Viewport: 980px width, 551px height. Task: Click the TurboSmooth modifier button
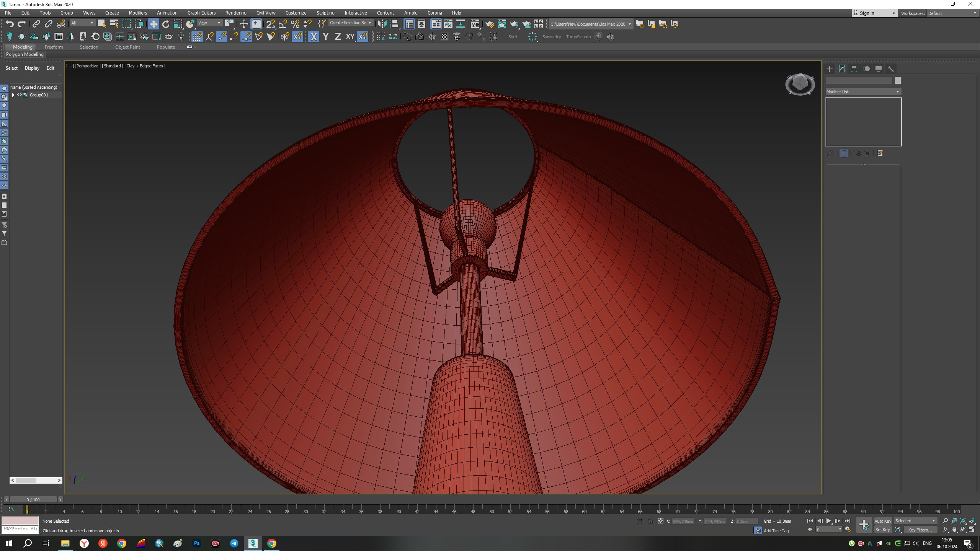tap(578, 37)
